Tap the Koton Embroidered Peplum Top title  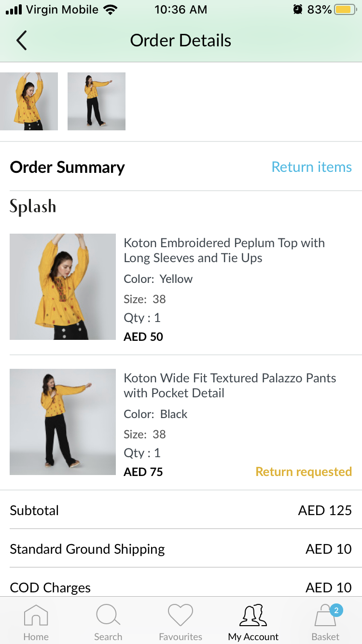(224, 250)
